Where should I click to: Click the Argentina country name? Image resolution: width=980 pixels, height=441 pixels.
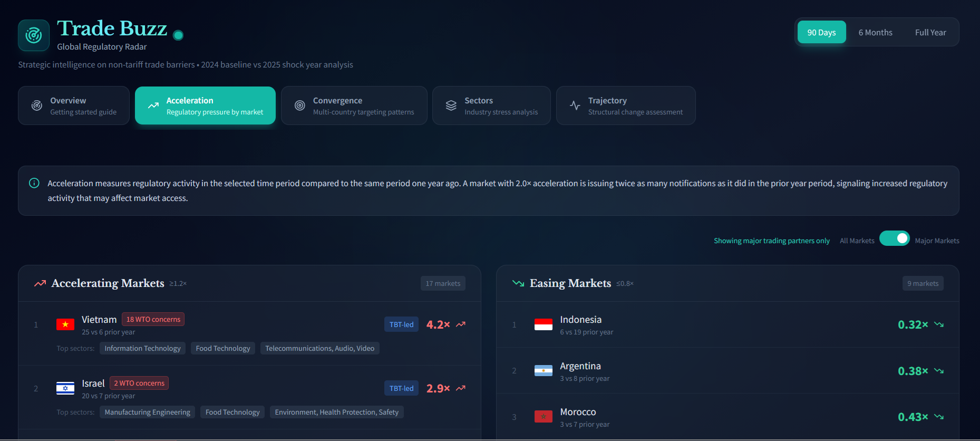580,366
